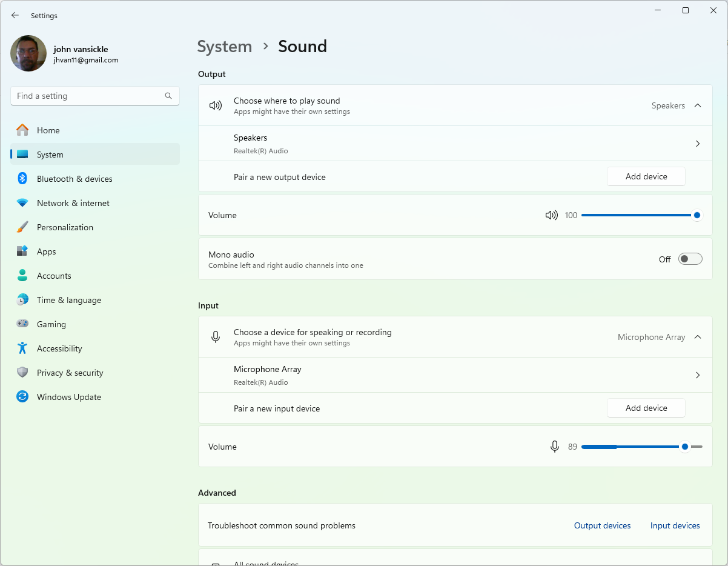
Task: Click the Microphone Array Realtek(R) Audio row
Action: (455, 375)
